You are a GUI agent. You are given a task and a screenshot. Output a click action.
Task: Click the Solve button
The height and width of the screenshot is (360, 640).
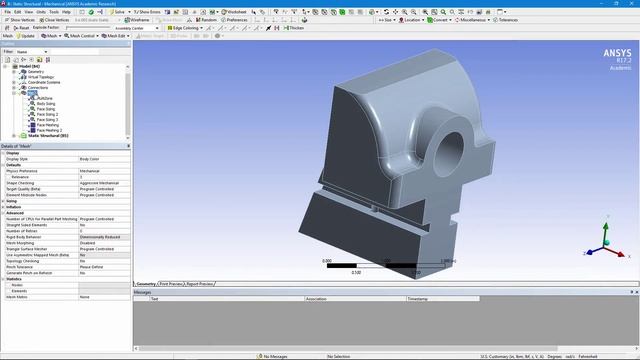click(x=117, y=12)
